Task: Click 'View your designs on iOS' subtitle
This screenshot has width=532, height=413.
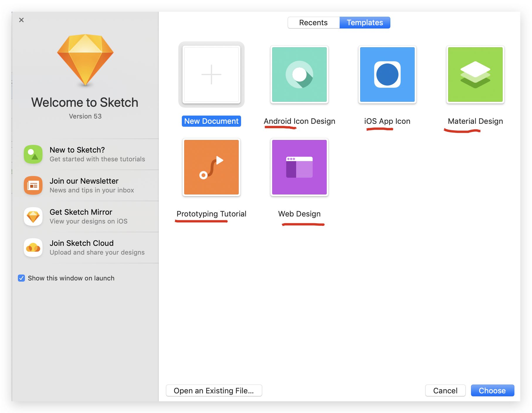Action: (89, 221)
